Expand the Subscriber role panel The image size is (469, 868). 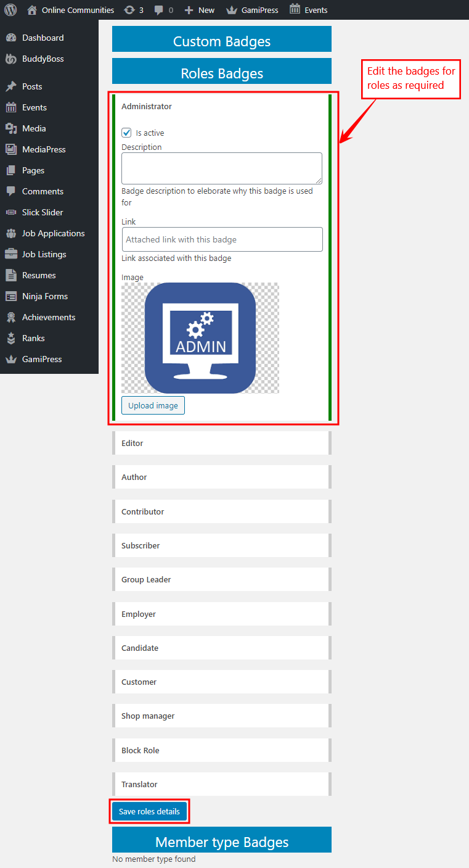tap(221, 545)
